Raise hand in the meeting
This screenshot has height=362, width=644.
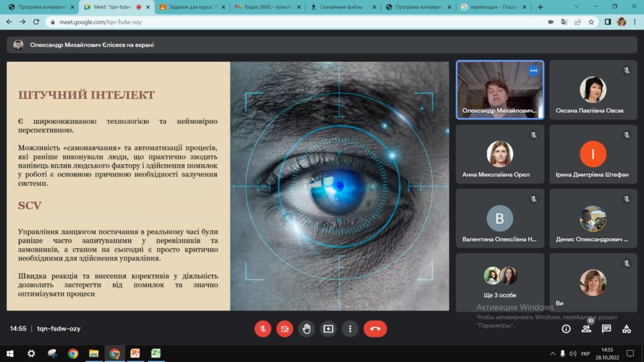click(x=306, y=329)
